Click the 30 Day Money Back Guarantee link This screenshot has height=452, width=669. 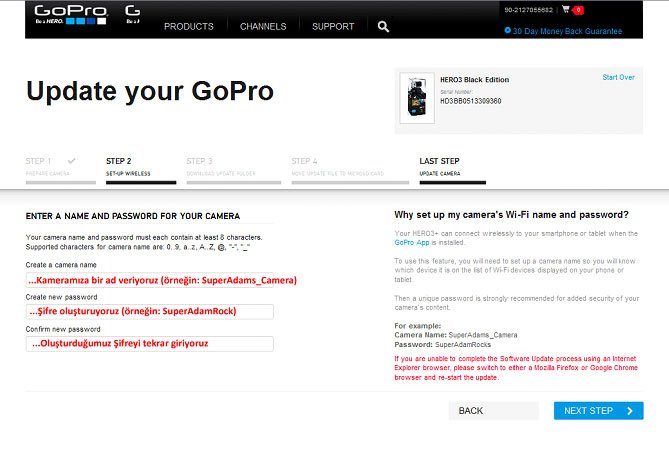(x=567, y=31)
